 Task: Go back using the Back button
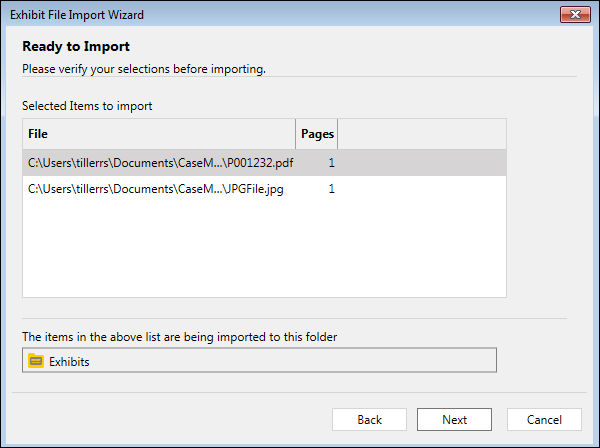(x=369, y=419)
